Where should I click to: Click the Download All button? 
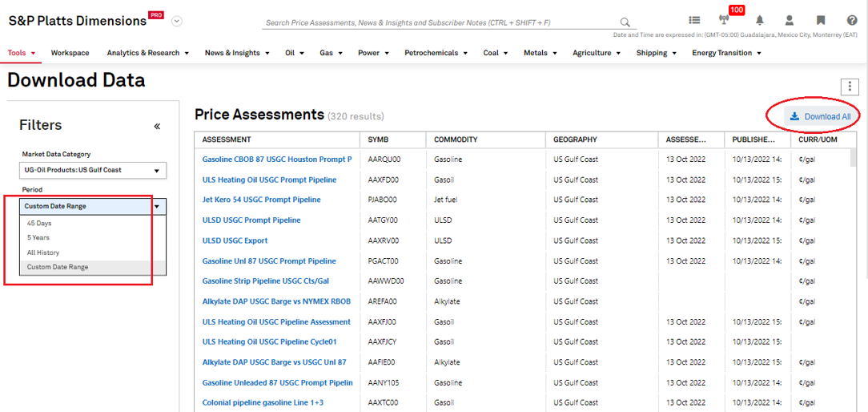820,116
